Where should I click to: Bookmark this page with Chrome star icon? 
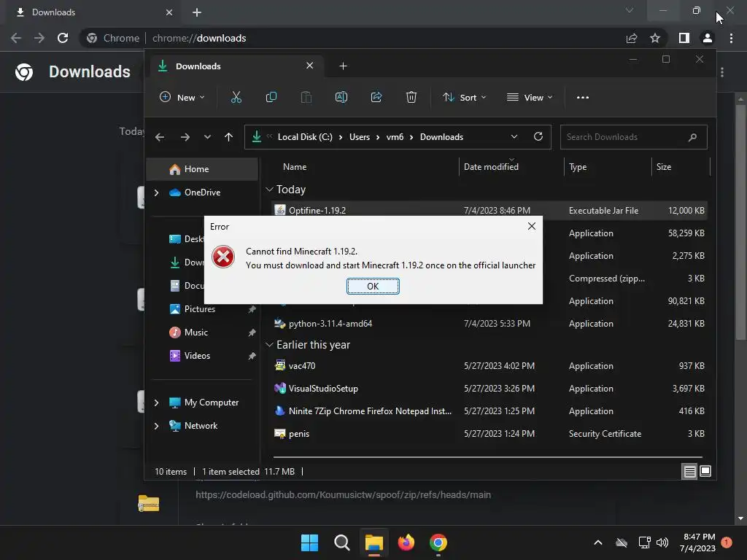pyautogui.click(x=655, y=38)
